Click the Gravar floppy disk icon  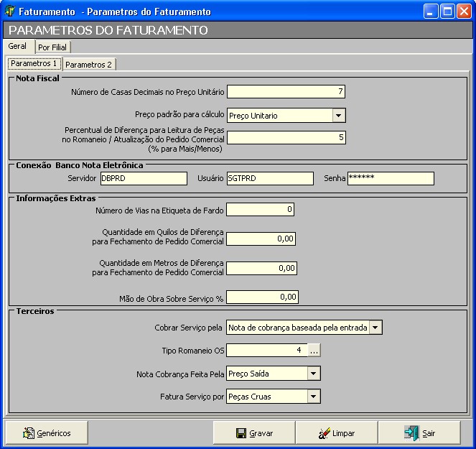coord(241,433)
